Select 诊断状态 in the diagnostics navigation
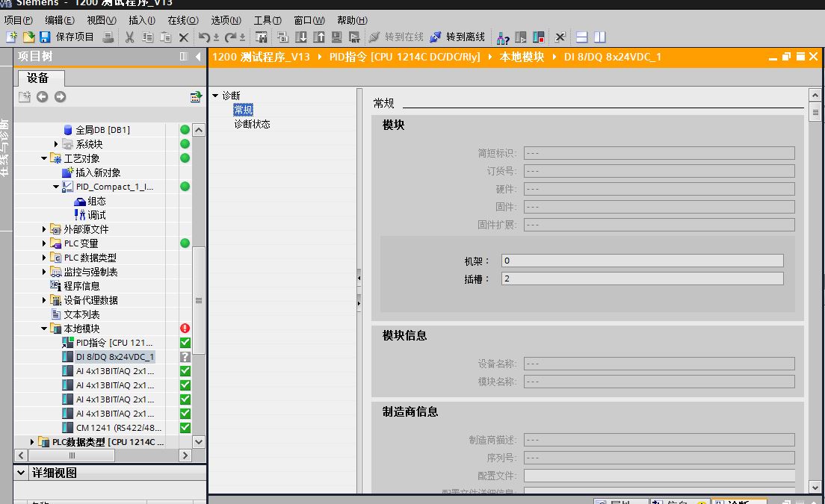This screenshot has height=504, width=825. (252, 124)
